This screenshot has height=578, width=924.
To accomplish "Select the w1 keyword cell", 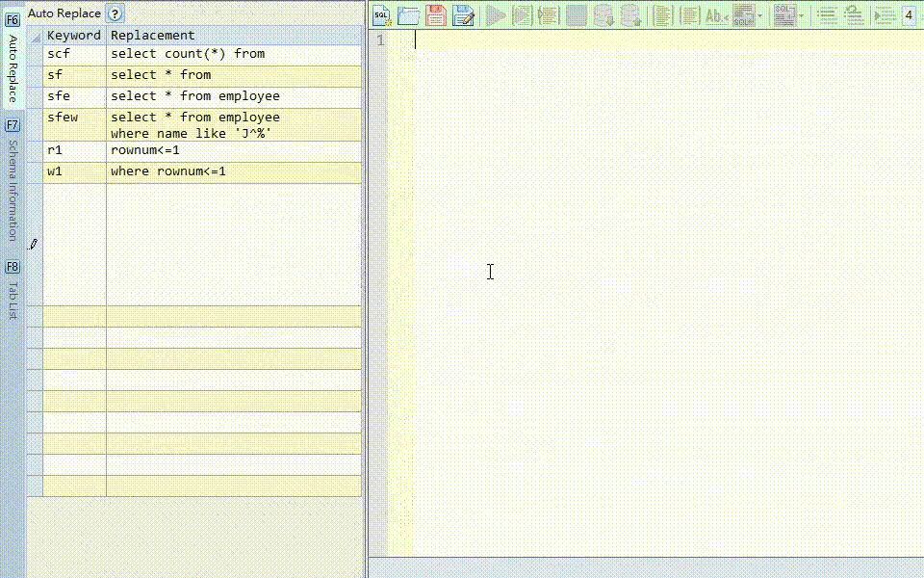I will pyautogui.click(x=74, y=172).
